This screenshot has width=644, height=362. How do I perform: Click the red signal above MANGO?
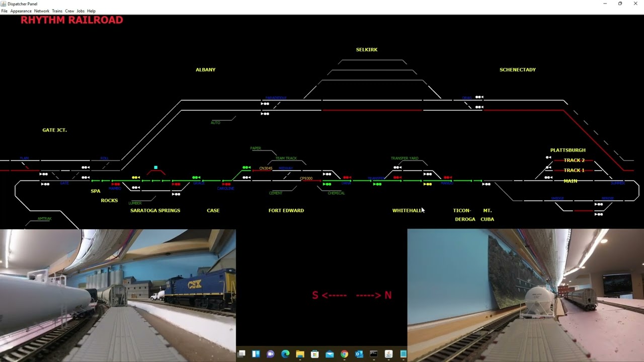pyautogui.click(x=448, y=177)
